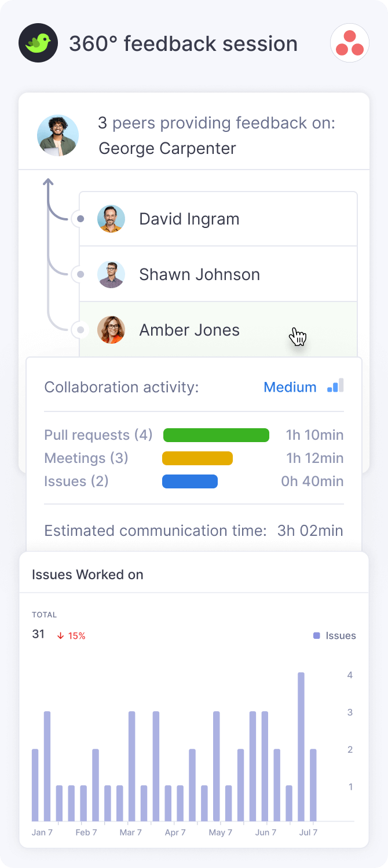Select the Amber Jones peer row
This screenshot has height=868, width=388.
(x=218, y=330)
